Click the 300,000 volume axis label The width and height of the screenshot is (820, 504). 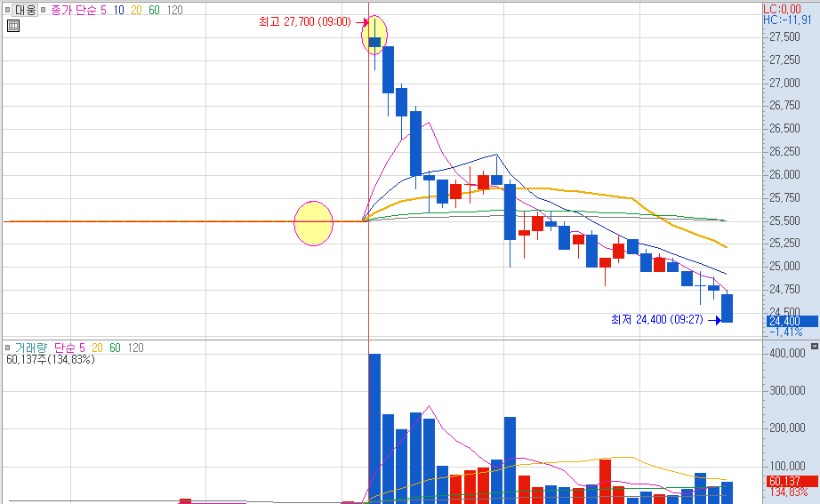click(x=788, y=391)
